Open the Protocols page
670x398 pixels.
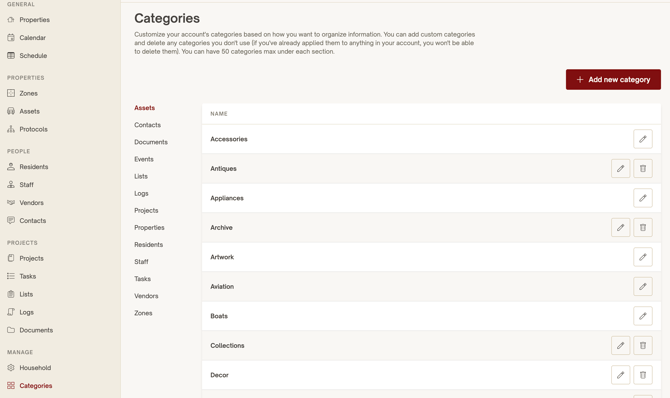point(27,129)
